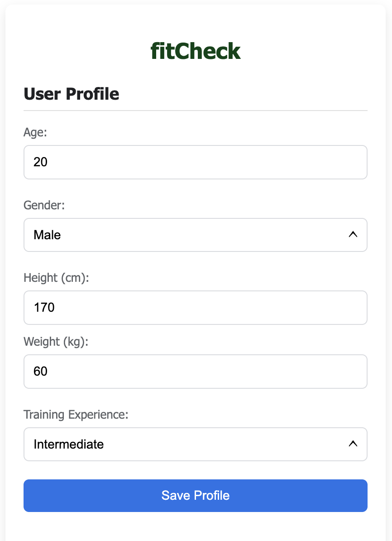
Task: Expand the Training Experience dropdown
Action: coord(196,444)
